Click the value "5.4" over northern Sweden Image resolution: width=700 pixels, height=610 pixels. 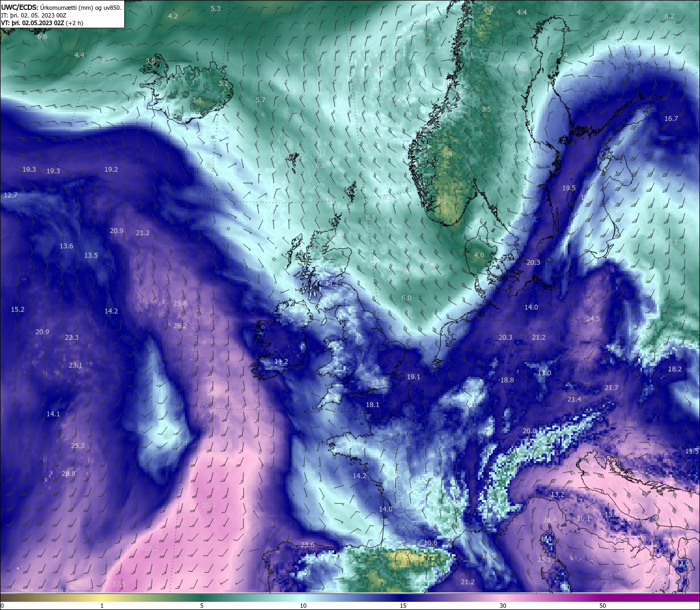click(563, 56)
